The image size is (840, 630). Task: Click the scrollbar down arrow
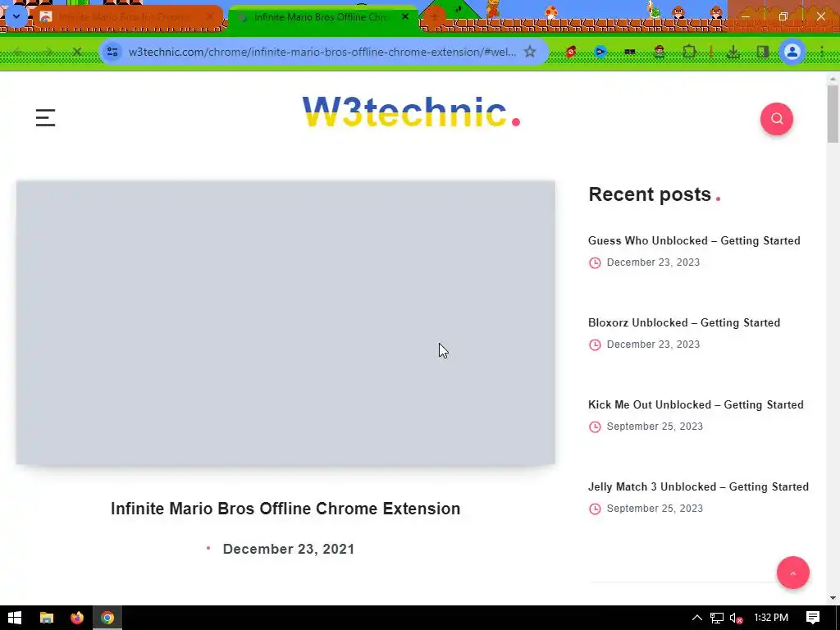click(x=833, y=598)
